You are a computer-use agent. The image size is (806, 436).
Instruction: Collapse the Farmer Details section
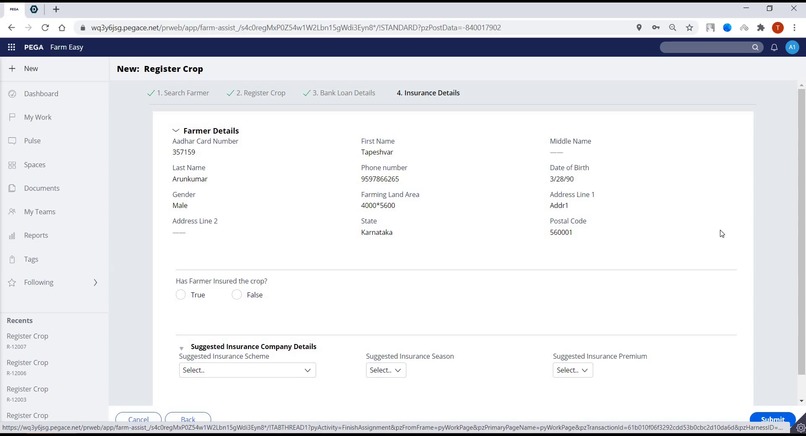[176, 131]
